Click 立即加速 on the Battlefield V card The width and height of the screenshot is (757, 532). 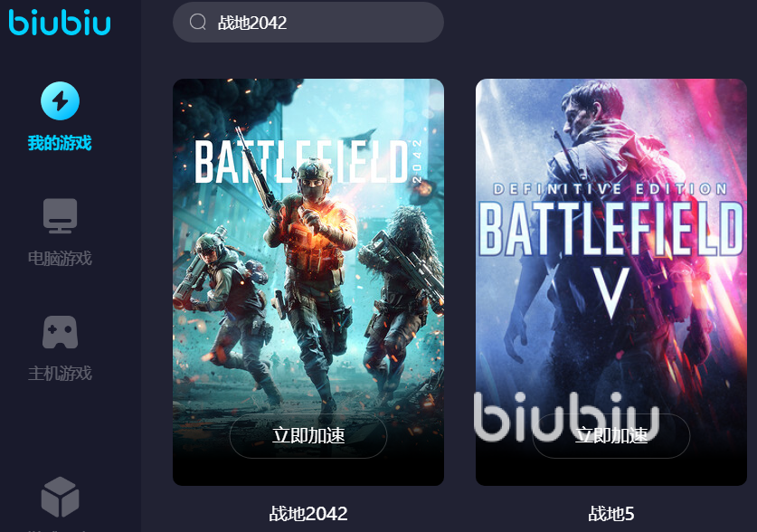point(611,435)
